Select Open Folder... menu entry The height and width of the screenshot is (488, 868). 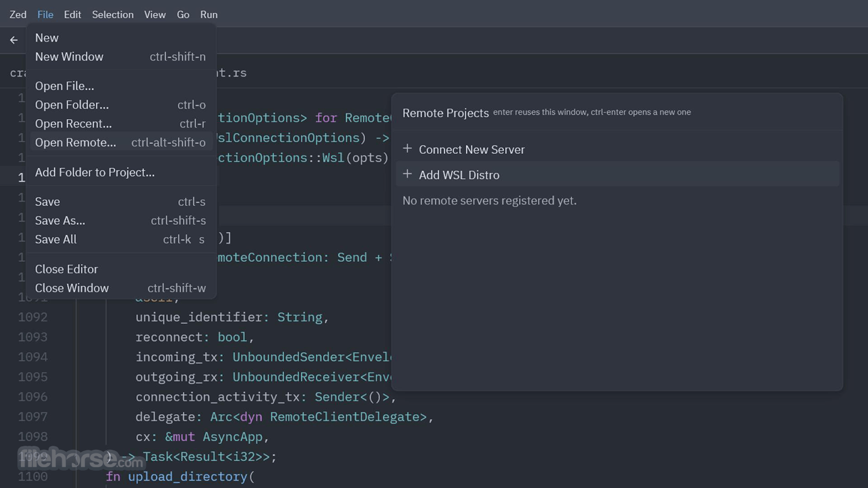[x=120, y=105]
